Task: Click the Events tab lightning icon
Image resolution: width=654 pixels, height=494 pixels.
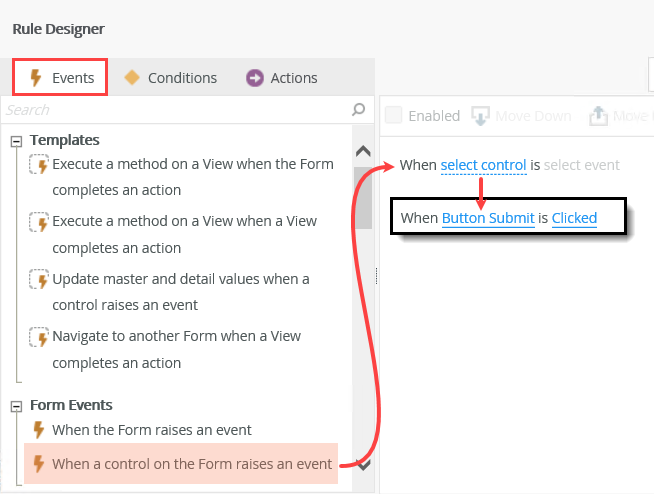Action: (36, 78)
